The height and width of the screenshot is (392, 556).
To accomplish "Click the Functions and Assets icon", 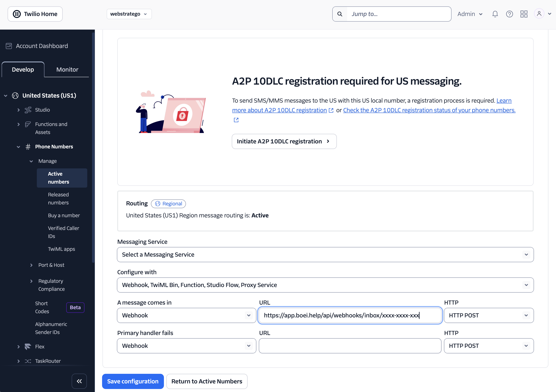I will click(x=28, y=124).
